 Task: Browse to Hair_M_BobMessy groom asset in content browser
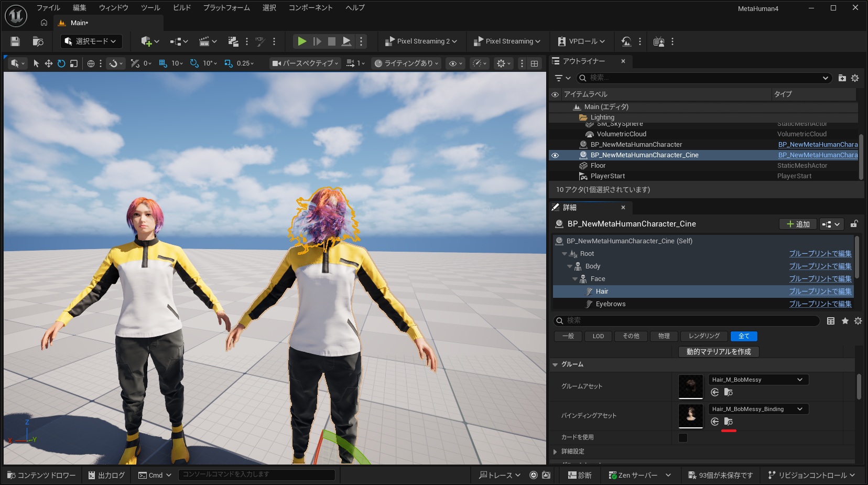pos(728,392)
